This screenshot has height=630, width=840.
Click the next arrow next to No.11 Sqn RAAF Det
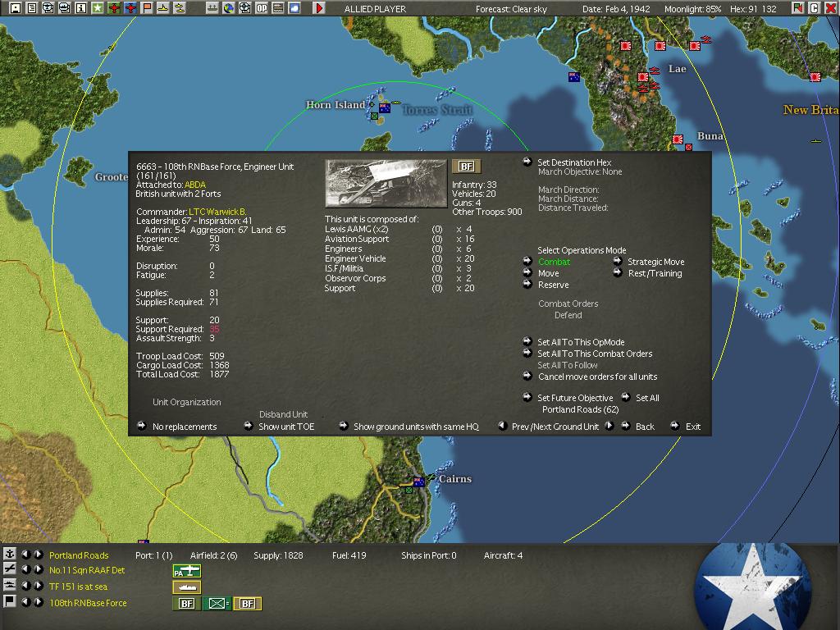point(39,569)
